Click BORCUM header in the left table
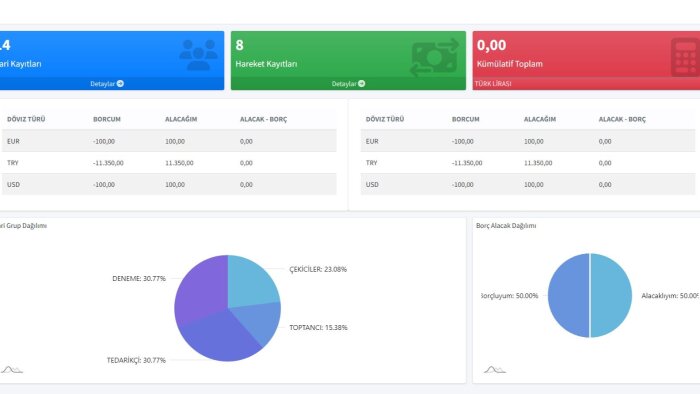700x394 pixels. click(107, 119)
